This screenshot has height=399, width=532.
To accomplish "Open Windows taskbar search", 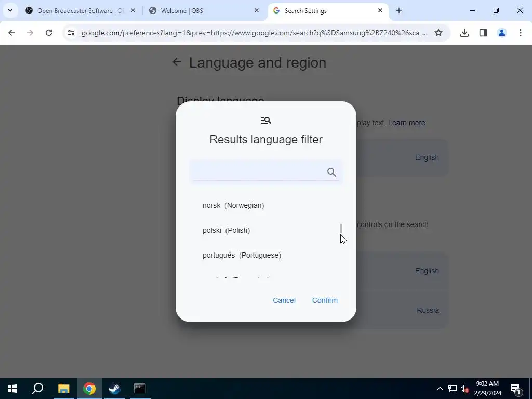I will click(x=37, y=389).
